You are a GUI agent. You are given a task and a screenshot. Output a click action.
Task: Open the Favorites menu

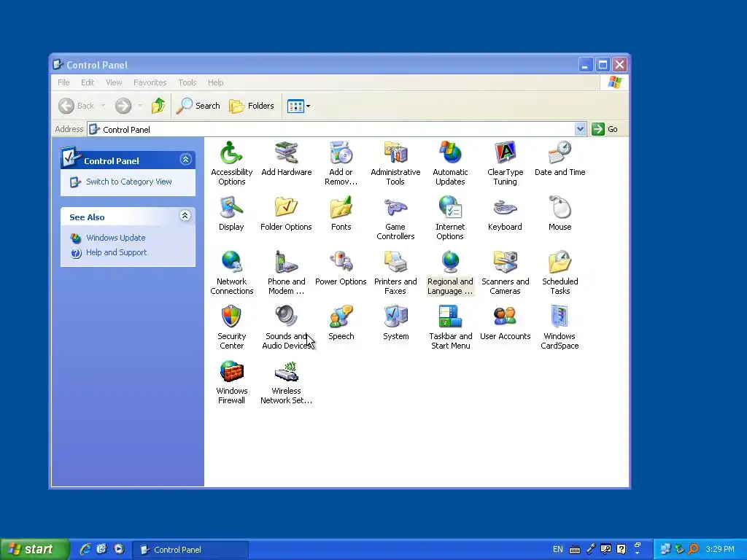pyautogui.click(x=150, y=82)
